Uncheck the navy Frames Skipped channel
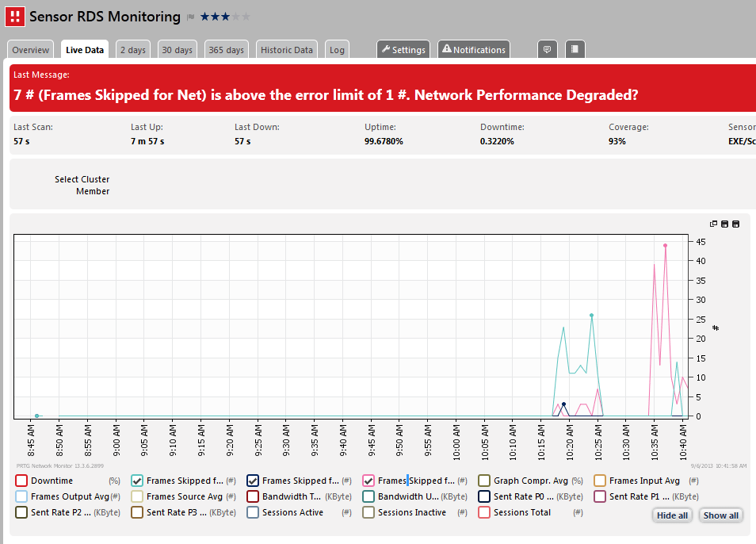 pos(253,481)
